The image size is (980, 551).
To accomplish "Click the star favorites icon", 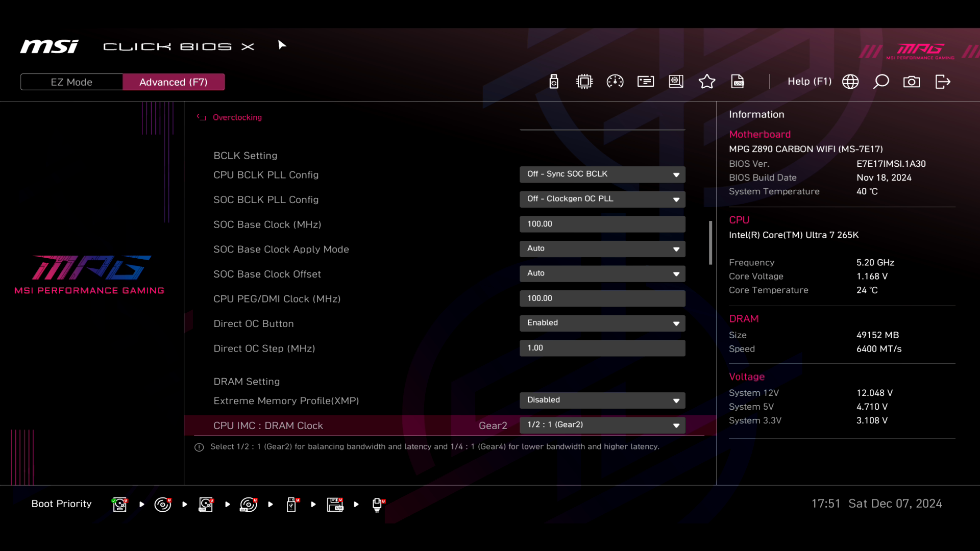I will (706, 82).
